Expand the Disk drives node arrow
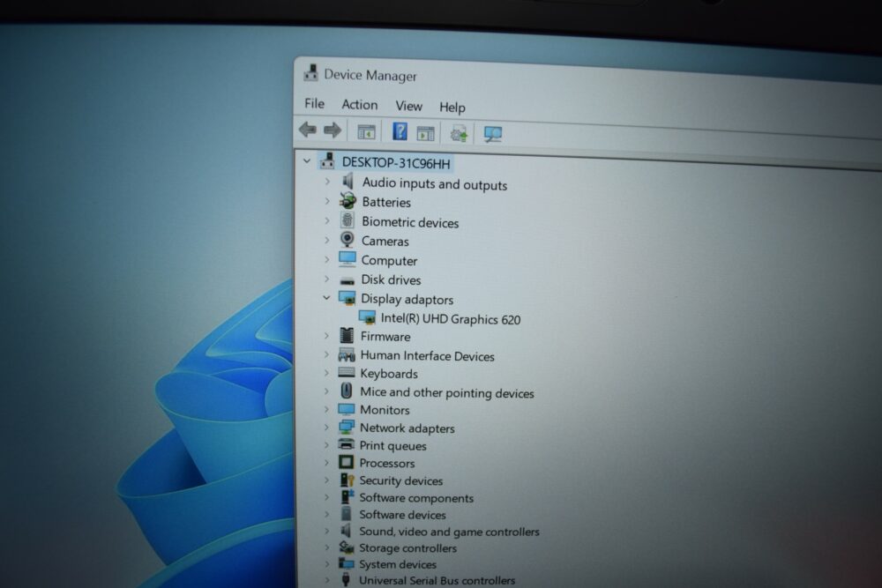This screenshot has height=588, width=882. 327,279
